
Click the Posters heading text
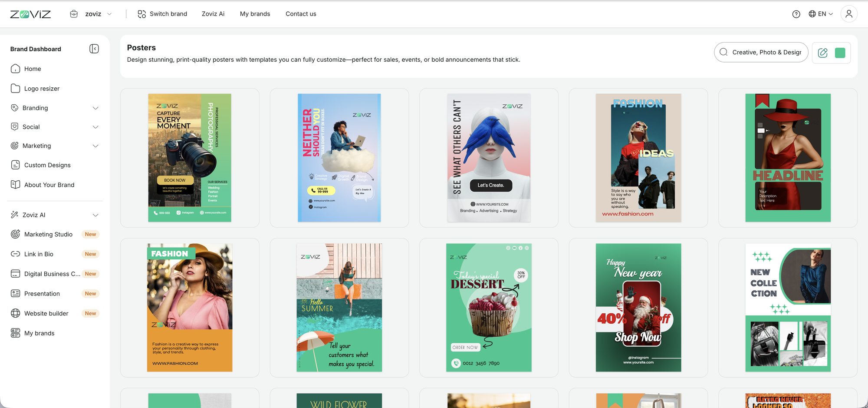tap(141, 48)
